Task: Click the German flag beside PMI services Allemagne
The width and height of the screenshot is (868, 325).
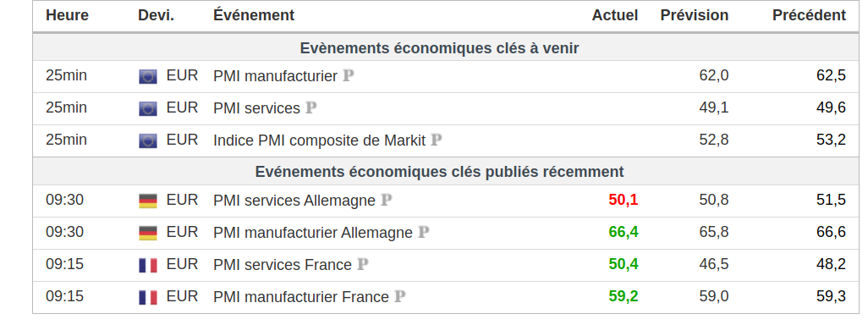Action: click(x=148, y=201)
